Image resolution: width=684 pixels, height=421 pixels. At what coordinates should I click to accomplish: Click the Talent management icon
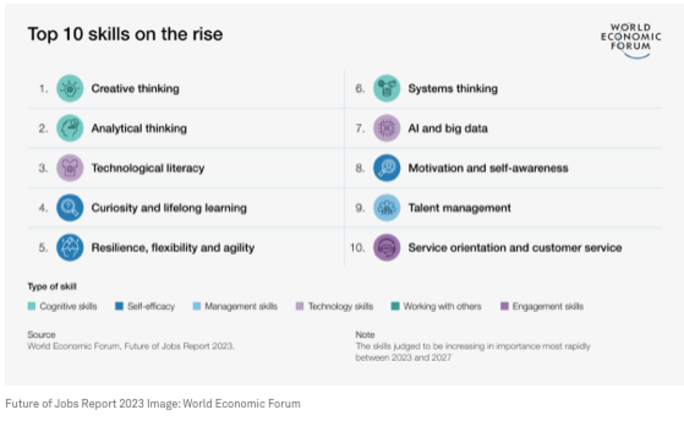click(x=387, y=208)
